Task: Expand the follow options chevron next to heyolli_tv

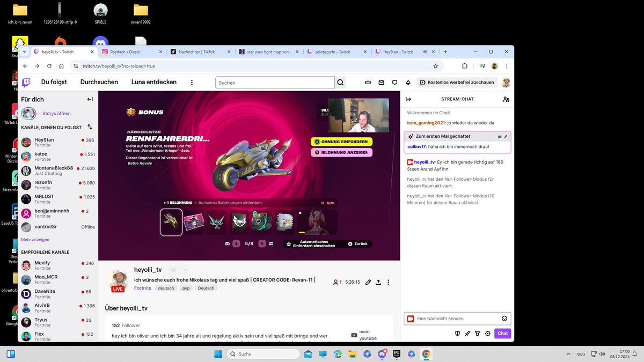Action: pyautogui.click(x=185, y=270)
